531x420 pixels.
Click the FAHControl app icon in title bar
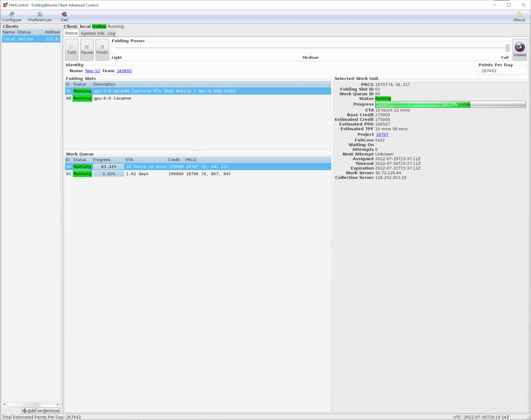[x=5, y=5]
